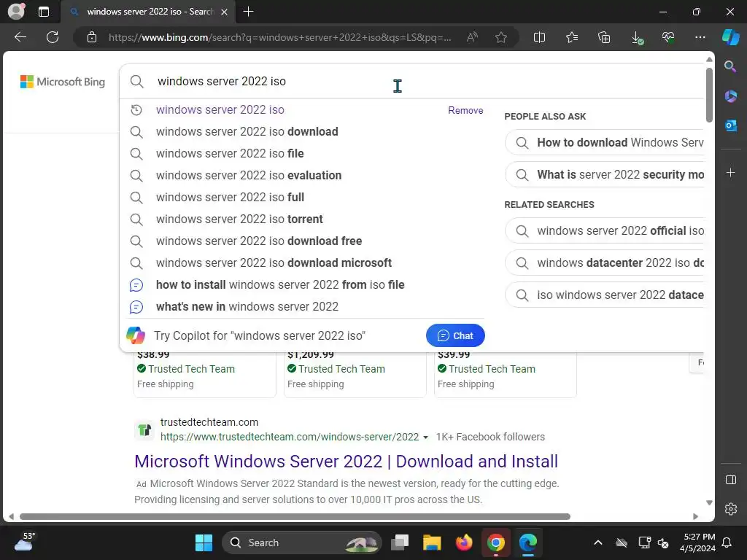
Task: Select history suggestion windows server 2022 iso
Action: [x=220, y=109]
